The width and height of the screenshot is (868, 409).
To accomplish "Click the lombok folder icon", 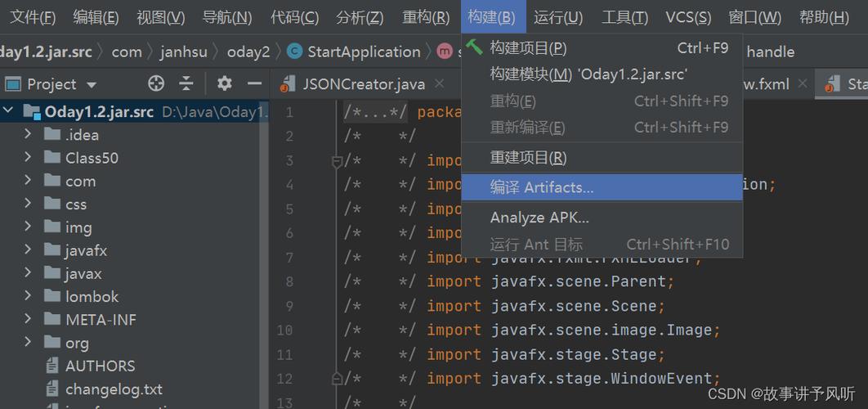I will point(52,296).
